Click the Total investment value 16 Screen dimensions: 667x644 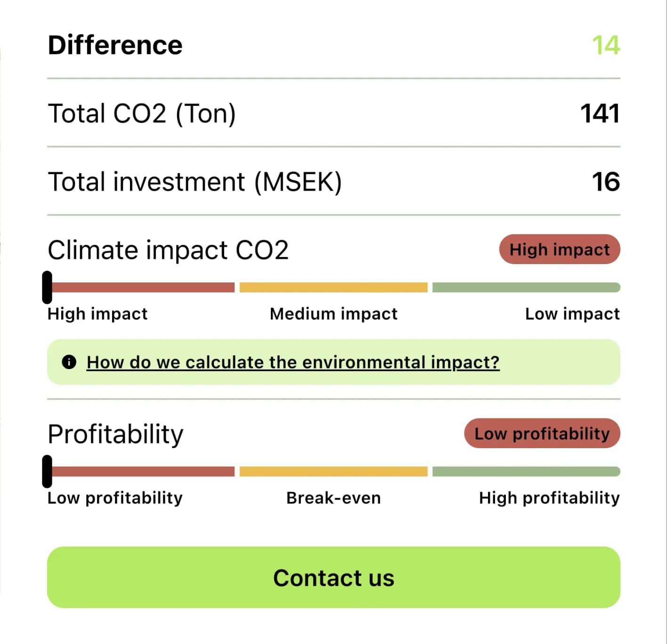606,182
